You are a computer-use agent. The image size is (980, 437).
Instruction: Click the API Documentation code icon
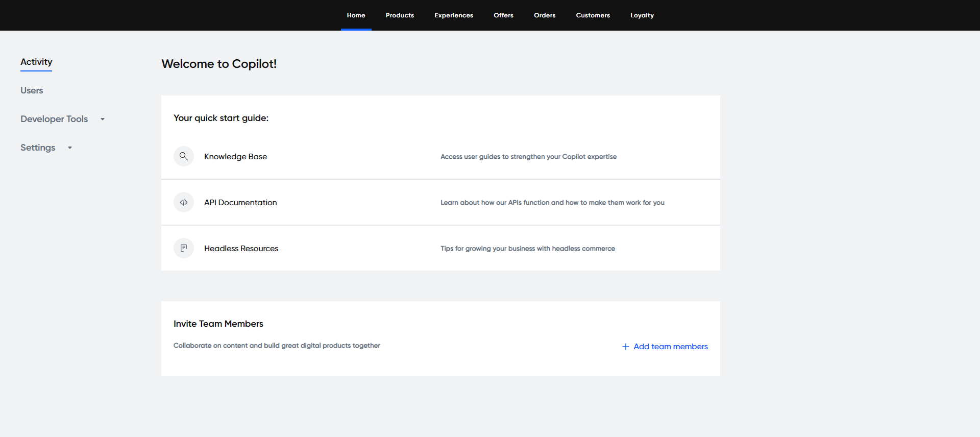coord(184,202)
